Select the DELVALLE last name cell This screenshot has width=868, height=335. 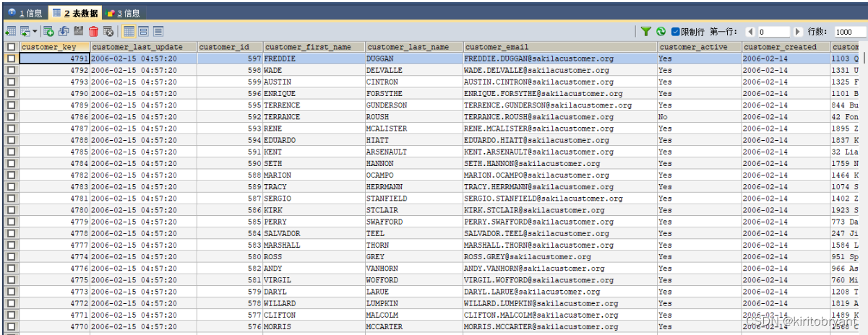[414, 70]
